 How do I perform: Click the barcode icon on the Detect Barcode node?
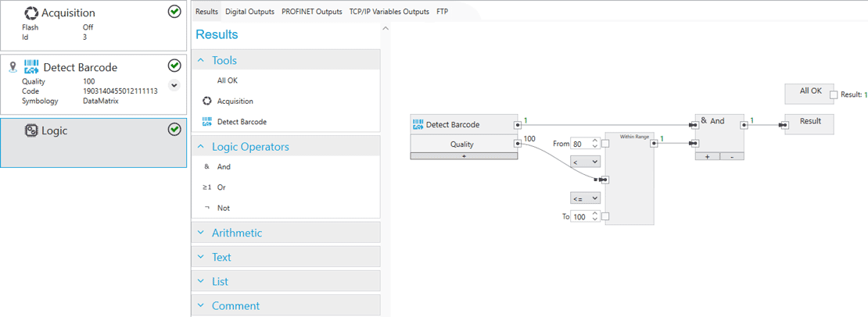[x=418, y=124]
